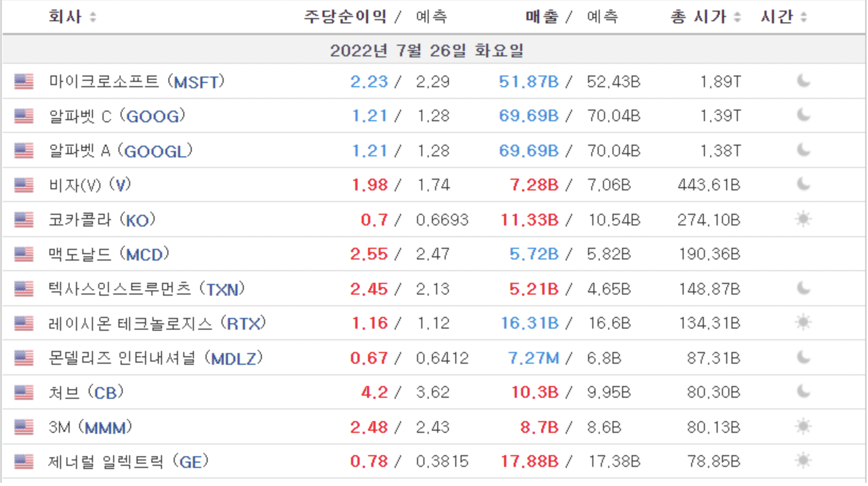This screenshot has width=868, height=486.
Task: Click GE's market cap 78.85B
Action: pos(713,462)
